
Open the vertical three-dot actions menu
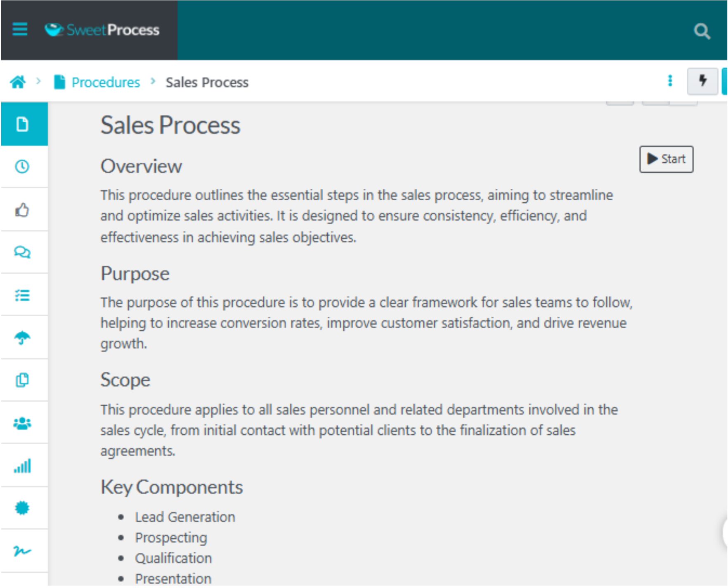pyautogui.click(x=670, y=81)
